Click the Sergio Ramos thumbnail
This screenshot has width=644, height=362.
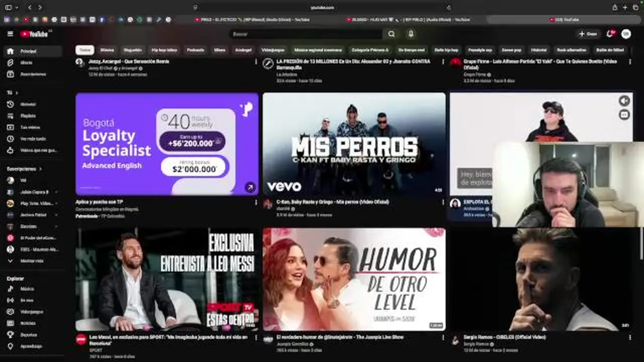tap(541, 280)
